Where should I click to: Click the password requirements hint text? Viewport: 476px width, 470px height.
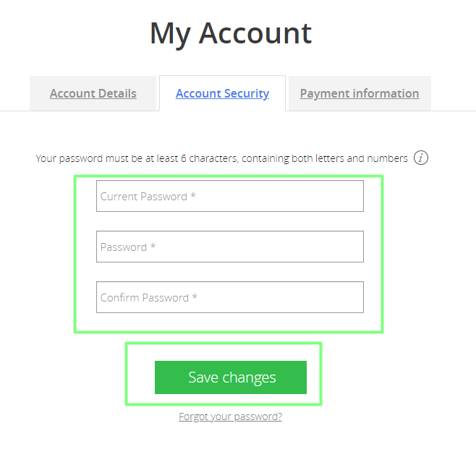click(x=221, y=158)
